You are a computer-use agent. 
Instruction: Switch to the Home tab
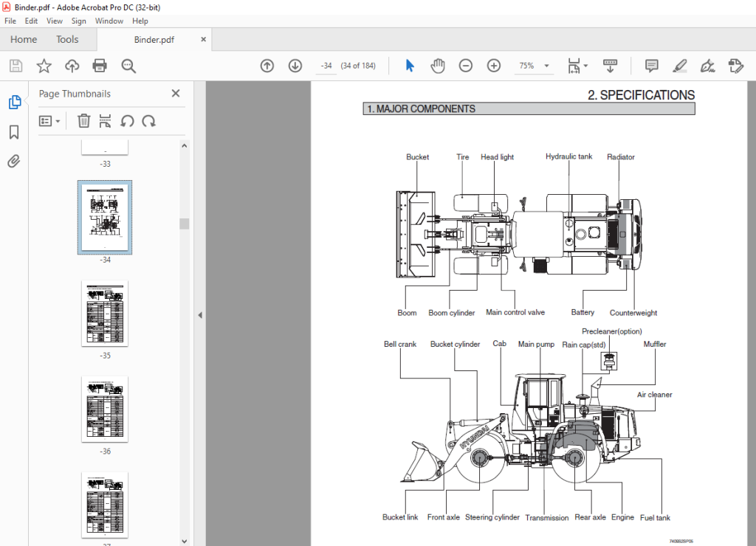point(24,40)
